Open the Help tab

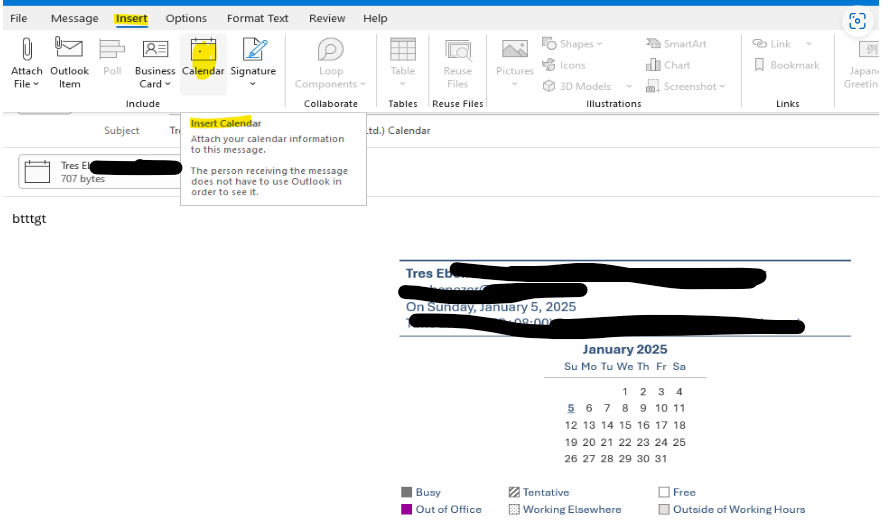pos(375,18)
